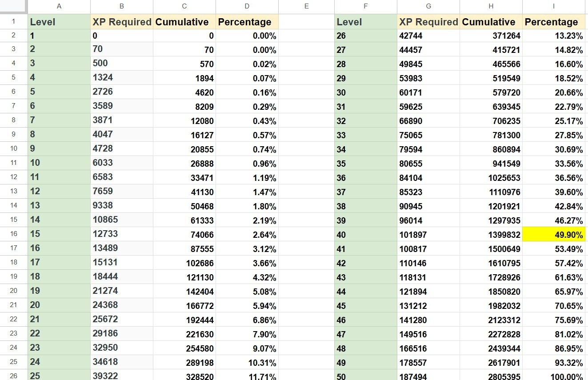Click cell showing XP 12733
The height and width of the screenshot is (380, 588).
pyautogui.click(x=122, y=234)
